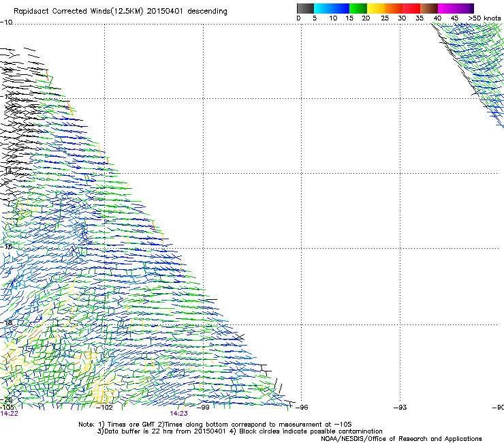Click the gray 0-5 knots legend swatch
Screen dimensions: 504x443
tap(305, 8)
